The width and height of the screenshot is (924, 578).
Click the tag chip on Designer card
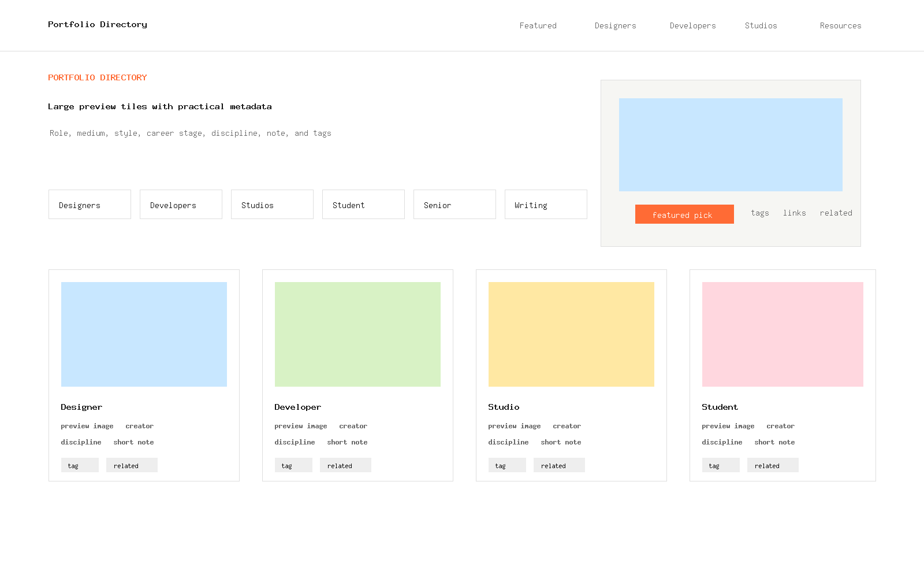click(x=80, y=465)
